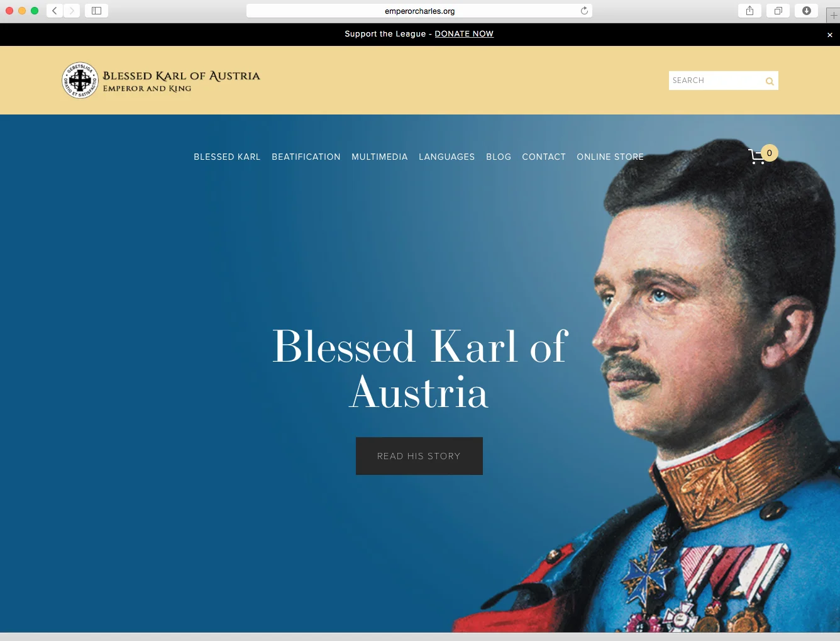Toggle the Safari sidebar icon
This screenshot has width=840, height=641.
pos(96,10)
